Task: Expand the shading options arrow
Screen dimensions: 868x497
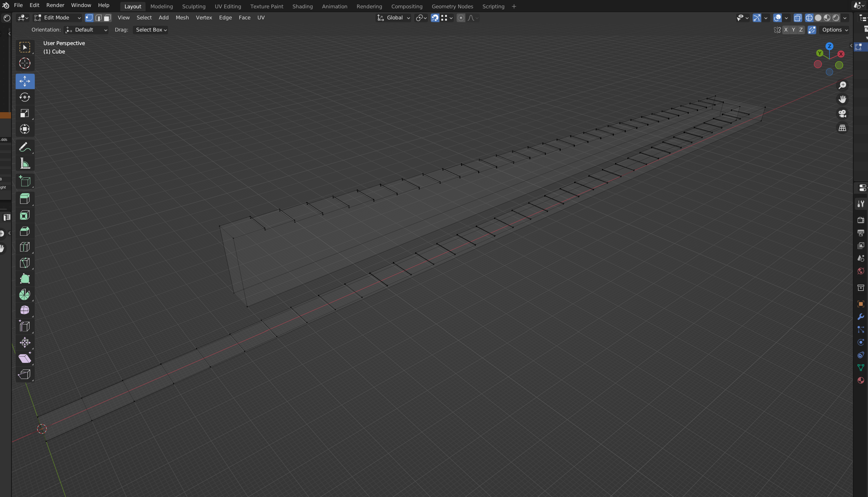Action: click(845, 18)
